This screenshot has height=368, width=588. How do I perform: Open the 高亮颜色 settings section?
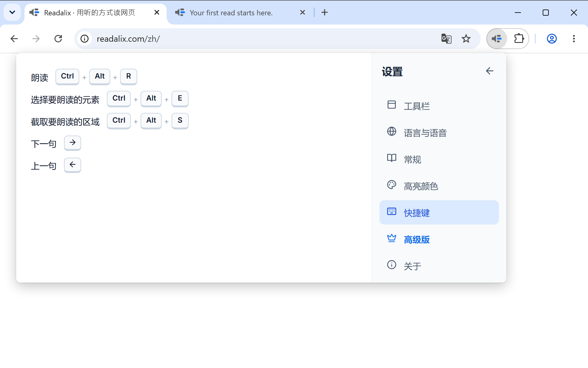pyautogui.click(x=439, y=186)
